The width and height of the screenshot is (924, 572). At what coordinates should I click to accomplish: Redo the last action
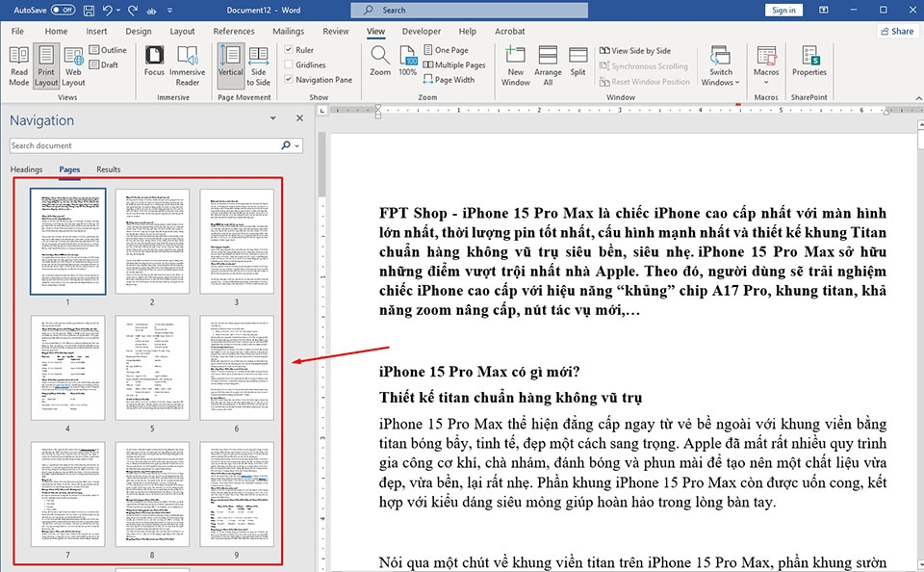click(x=133, y=10)
